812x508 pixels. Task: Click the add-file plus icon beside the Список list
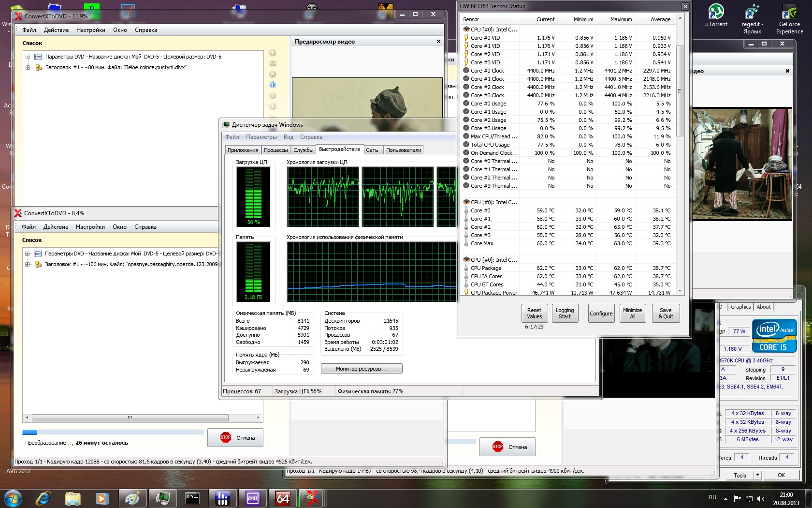273,53
